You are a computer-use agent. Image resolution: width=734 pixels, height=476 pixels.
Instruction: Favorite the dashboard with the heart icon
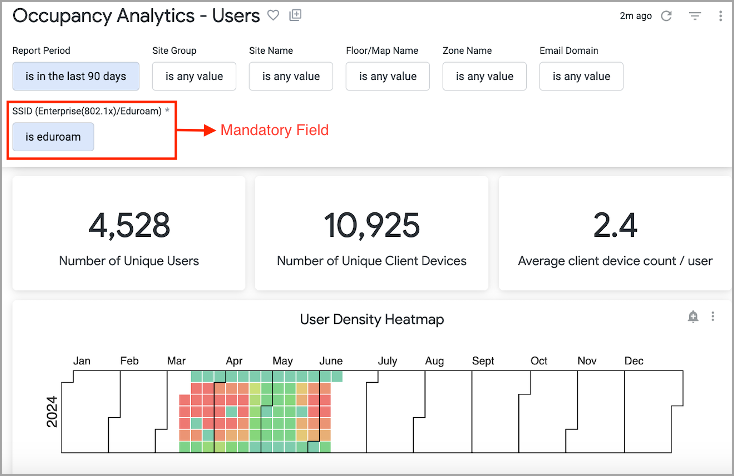[274, 16]
